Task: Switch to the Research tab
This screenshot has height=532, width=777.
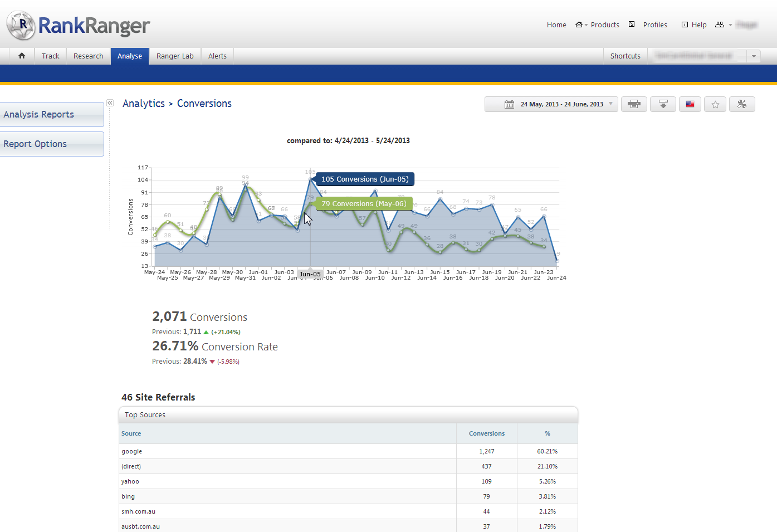Action: tap(88, 56)
